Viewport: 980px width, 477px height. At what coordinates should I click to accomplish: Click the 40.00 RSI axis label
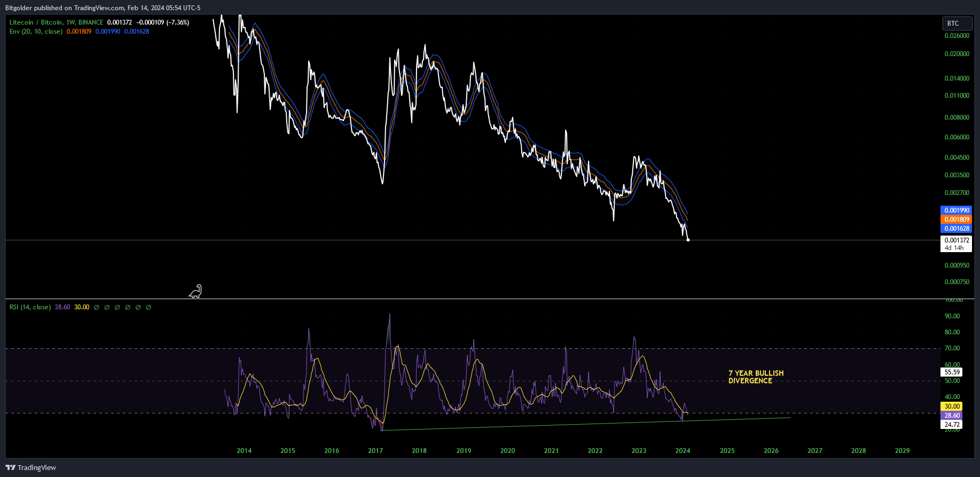(x=952, y=397)
